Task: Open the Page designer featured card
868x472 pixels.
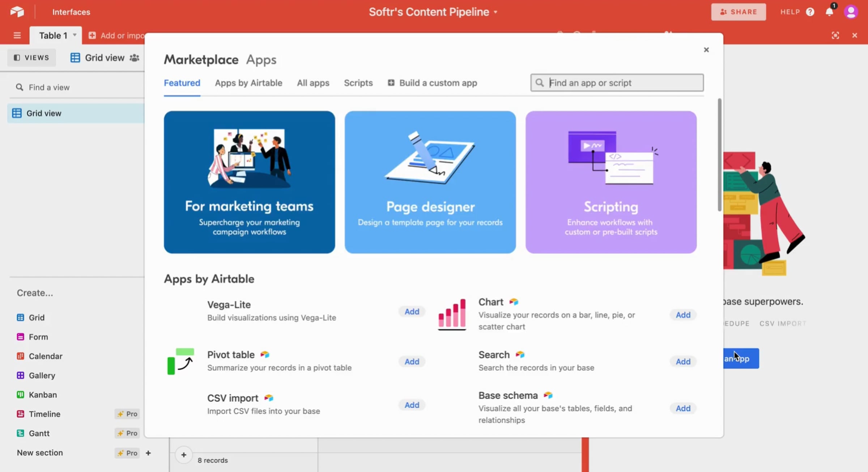Action: point(430,182)
